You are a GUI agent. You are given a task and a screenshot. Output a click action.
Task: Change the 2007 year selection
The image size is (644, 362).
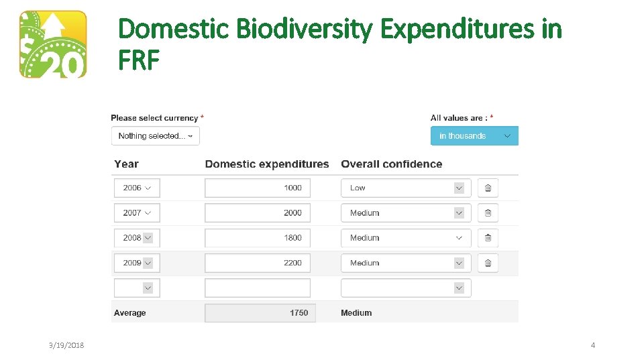point(137,213)
